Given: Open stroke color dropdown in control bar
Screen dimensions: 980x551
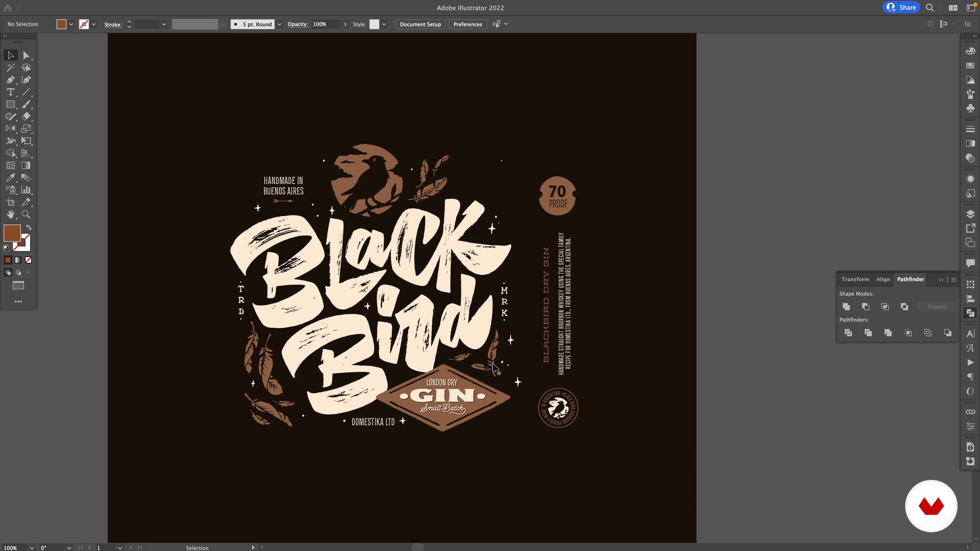Looking at the screenshot, I should [93, 24].
